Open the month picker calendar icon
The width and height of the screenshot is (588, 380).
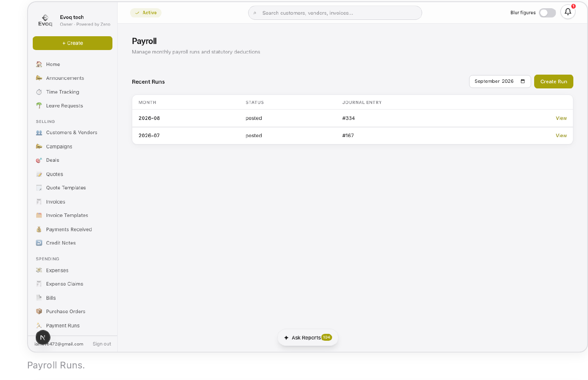(523, 81)
